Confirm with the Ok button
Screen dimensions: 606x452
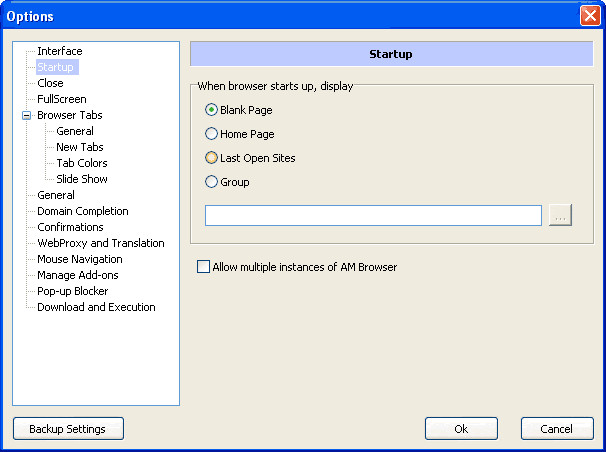tap(461, 428)
